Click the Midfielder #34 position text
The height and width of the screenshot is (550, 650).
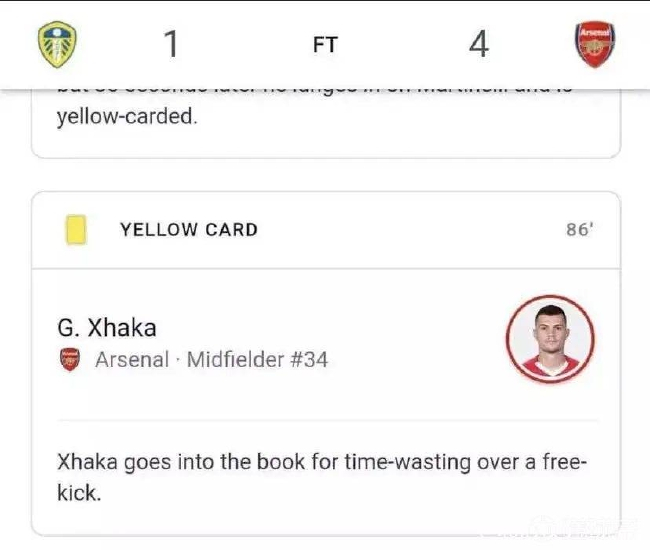(x=257, y=359)
